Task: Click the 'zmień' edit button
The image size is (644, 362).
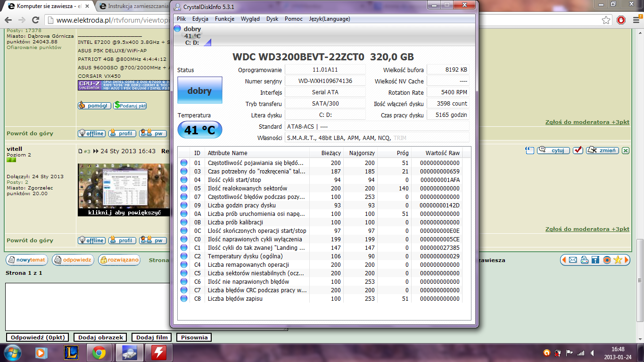Action: pos(602,150)
